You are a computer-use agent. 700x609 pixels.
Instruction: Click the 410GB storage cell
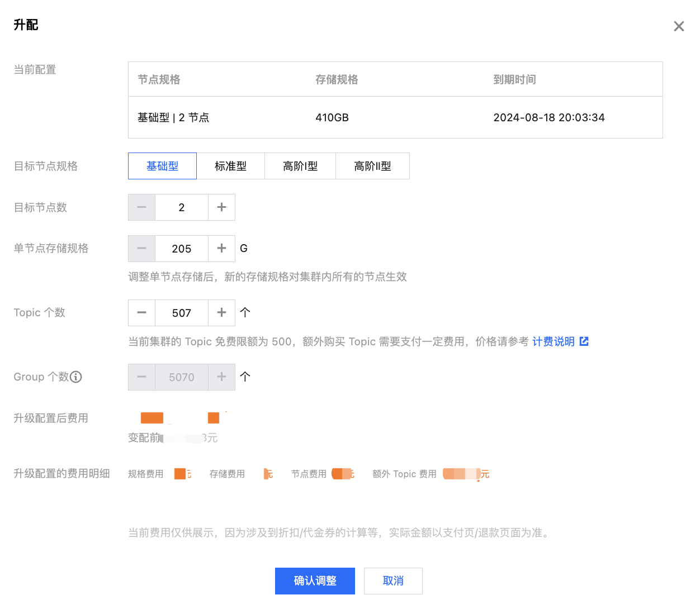click(332, 117)
